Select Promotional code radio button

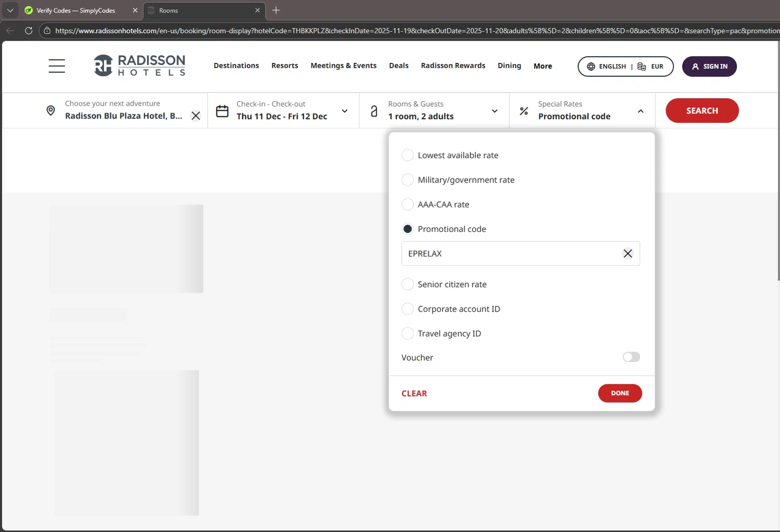click(x=408, y=229)
